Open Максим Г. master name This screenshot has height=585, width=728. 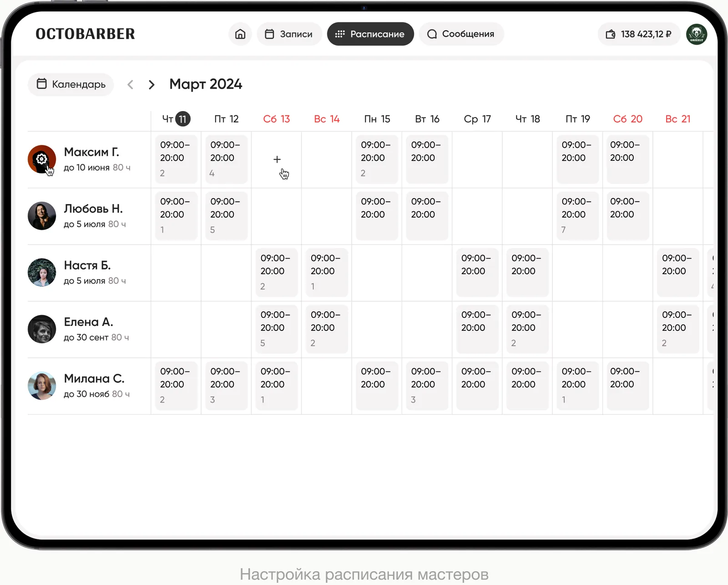tap(91, 152)
